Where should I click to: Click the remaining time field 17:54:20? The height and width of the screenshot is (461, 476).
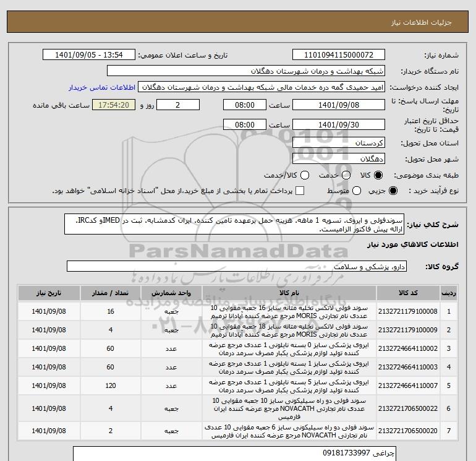point(114,105)
